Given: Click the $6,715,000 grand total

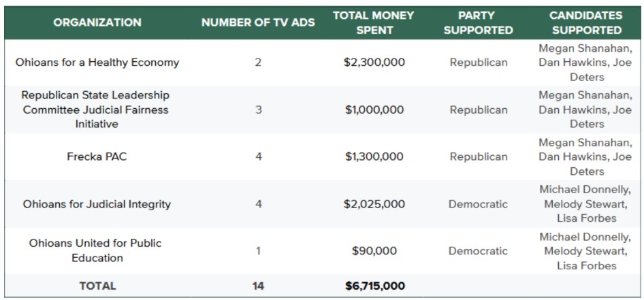Looking at the screenshot, I should click(374, 286).
